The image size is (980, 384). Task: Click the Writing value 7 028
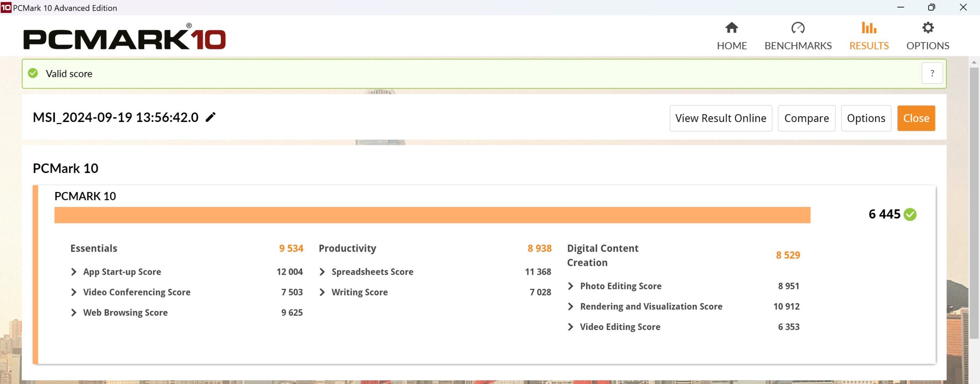[540, 292]
